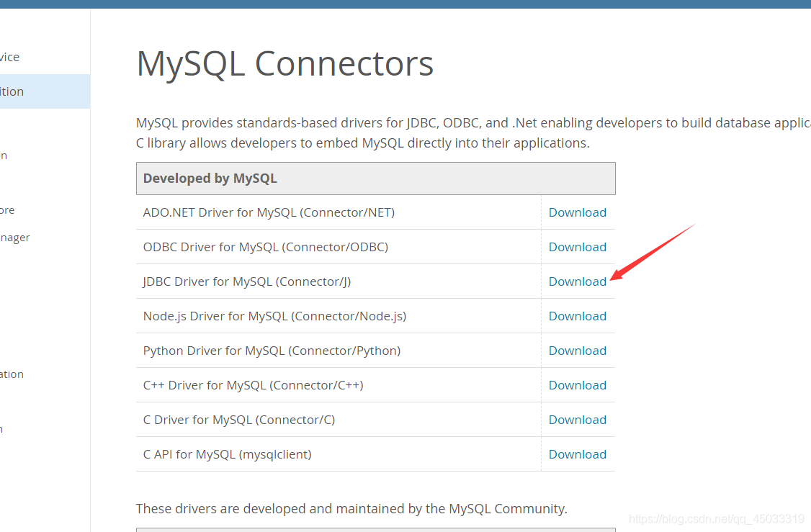Image resolution: width=811 pixels, height=532 pixels.
Task: Download the Connector/C++ driver
Action: 577,384
